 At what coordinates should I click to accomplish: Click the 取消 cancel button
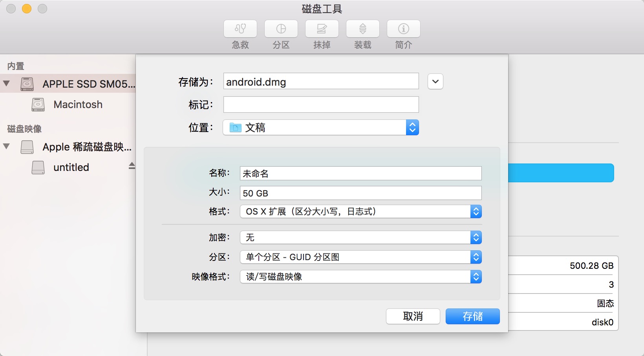[413, 316]
